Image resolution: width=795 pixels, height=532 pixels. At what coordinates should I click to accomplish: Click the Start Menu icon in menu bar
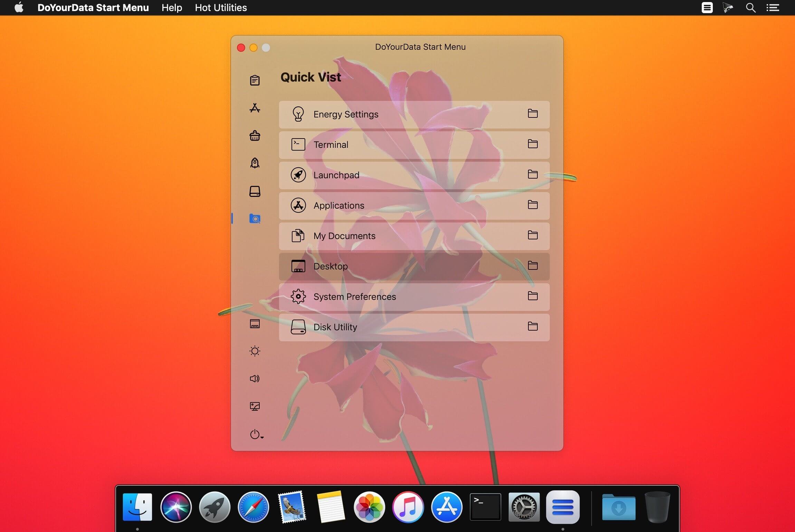coord(707,8)
